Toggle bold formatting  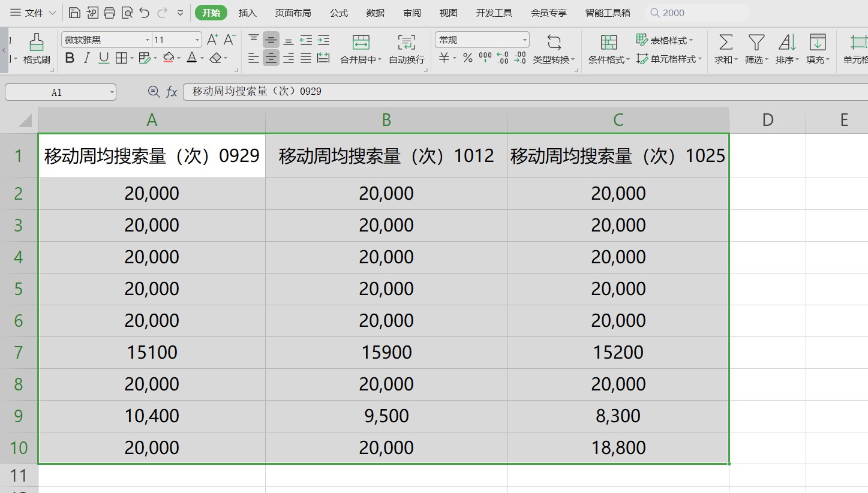coord(70,58)
